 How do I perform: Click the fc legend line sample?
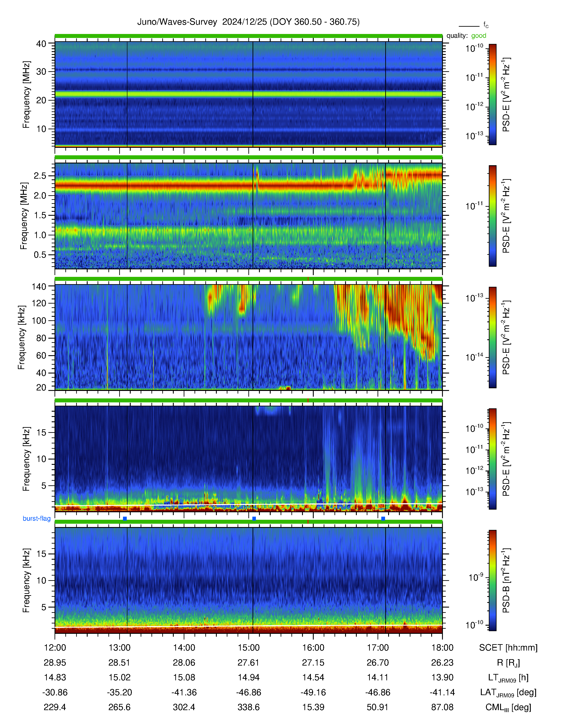(469, 26)
